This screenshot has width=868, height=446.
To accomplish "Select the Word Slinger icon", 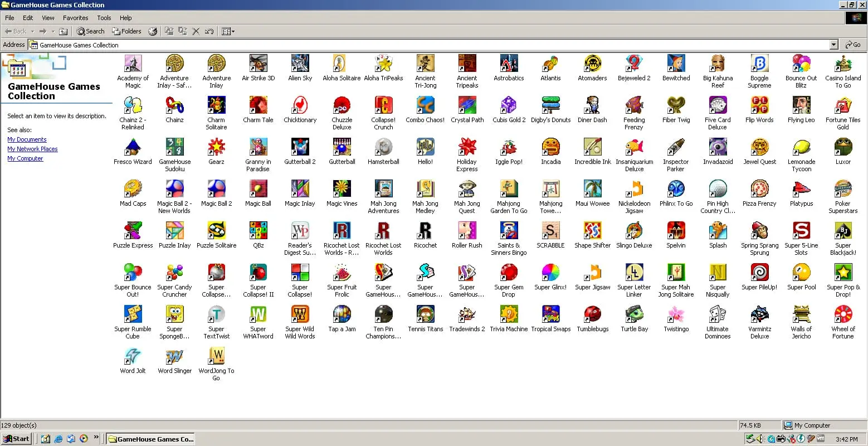I will [174, 356].
